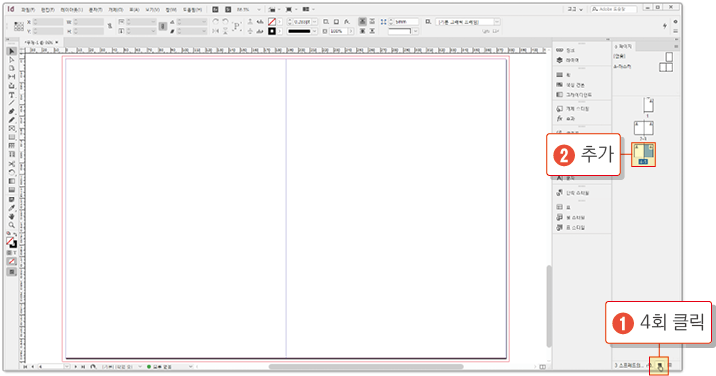716x376 pixels.
Task: Select the Eyedropper tool
Action: [12, 208]
